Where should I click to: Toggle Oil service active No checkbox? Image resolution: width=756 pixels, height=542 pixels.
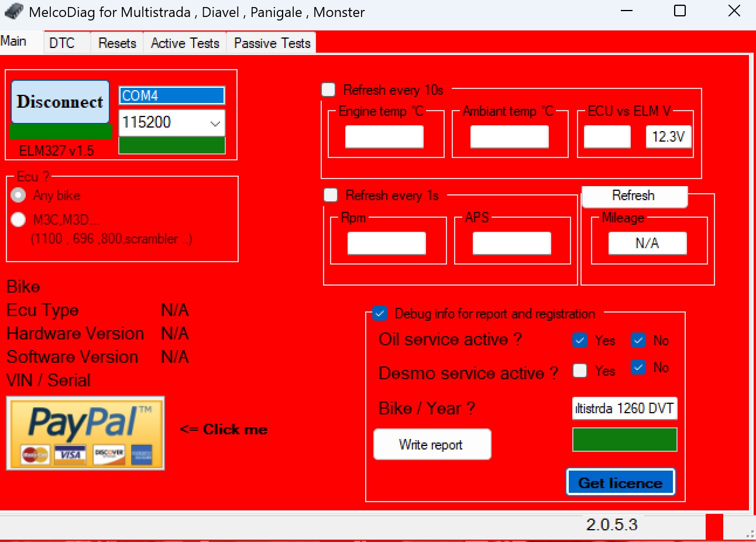638,340
